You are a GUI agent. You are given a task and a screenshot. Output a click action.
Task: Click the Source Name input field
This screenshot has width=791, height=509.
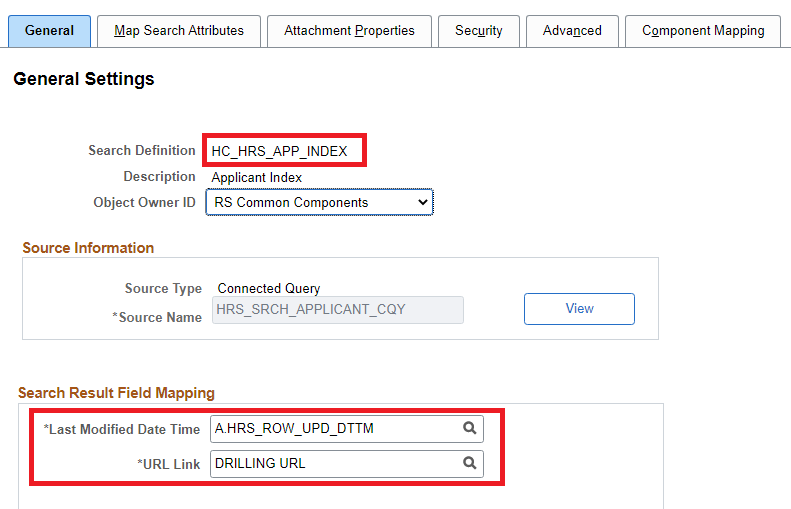click(338, 310)
